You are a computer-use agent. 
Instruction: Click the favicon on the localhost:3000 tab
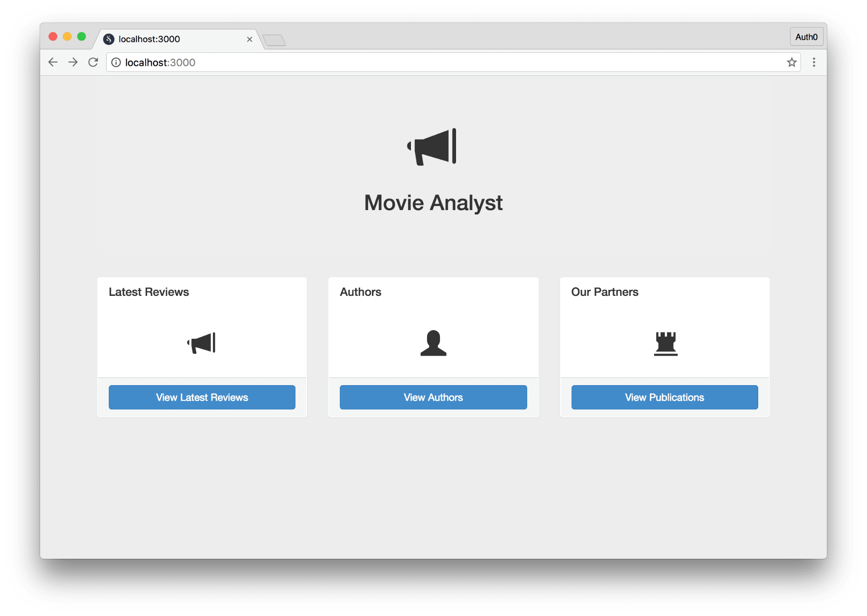pos(109,39)
